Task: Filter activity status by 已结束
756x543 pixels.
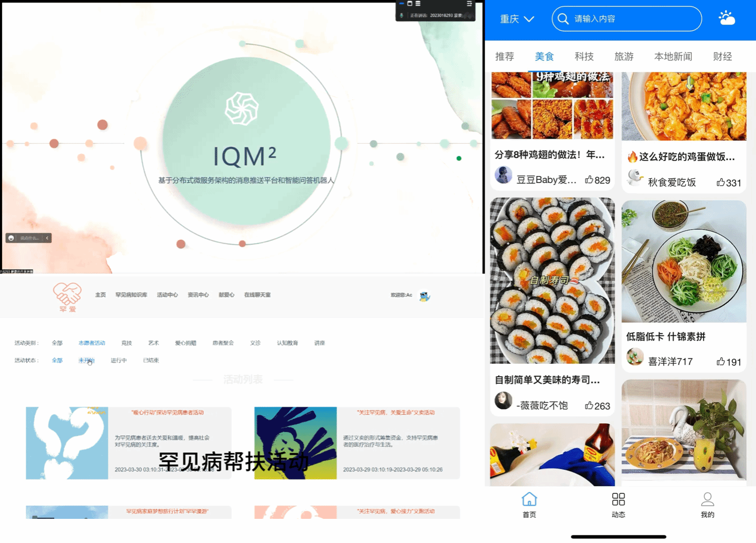Action: point(151,360)
